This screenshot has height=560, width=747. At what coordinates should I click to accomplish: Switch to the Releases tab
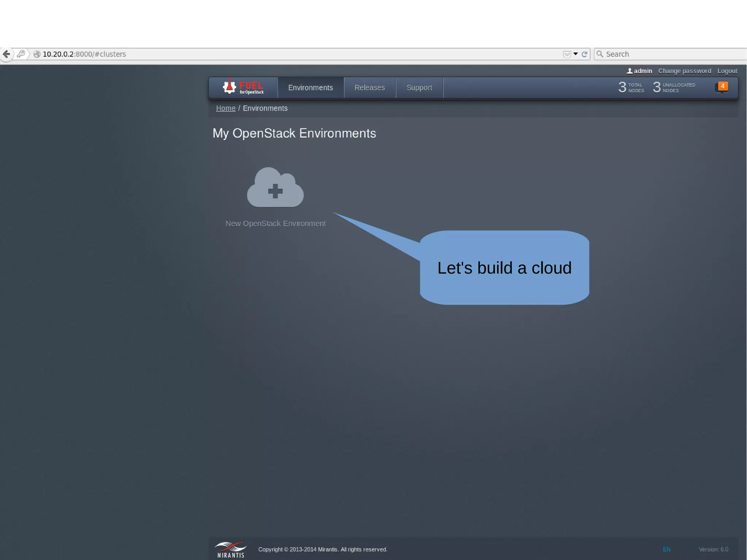369,88
